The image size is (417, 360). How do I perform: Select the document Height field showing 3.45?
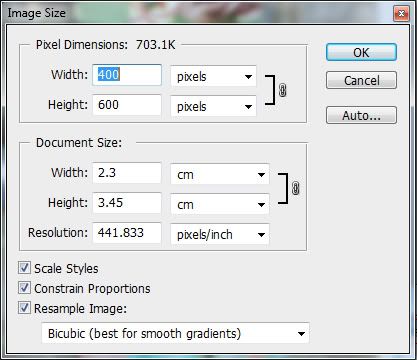point(127,203)
